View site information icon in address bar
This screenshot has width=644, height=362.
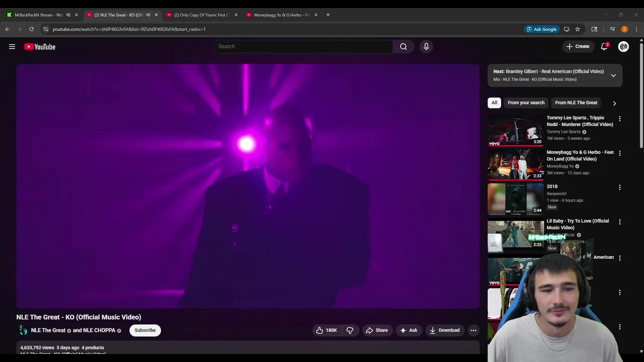click(46, 29)
